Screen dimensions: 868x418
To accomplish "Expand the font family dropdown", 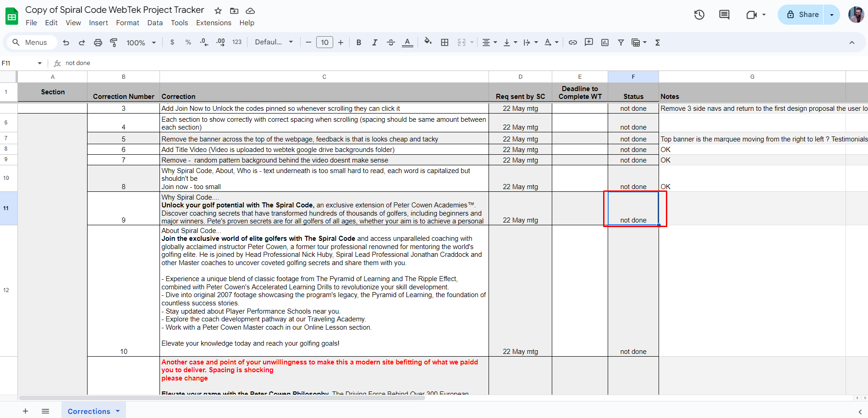I will point(274,42).
